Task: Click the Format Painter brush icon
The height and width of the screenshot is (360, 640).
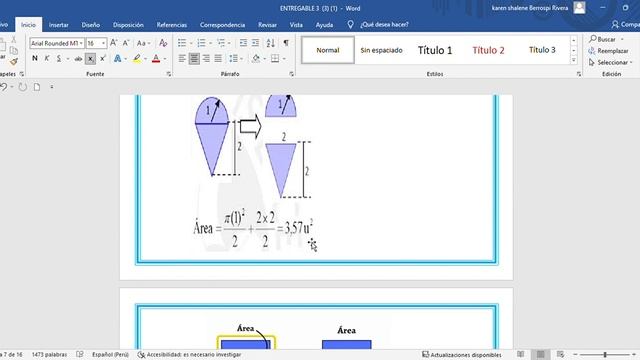Action: tap(14, 62)
